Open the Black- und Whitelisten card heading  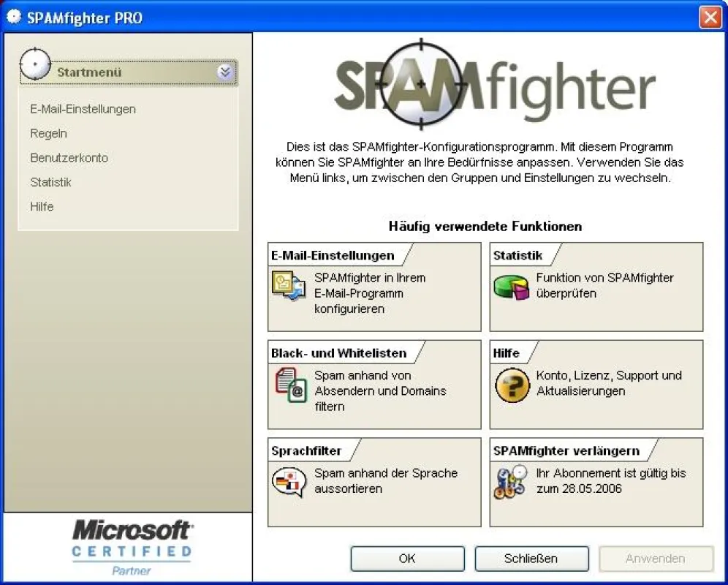[339, 353]
